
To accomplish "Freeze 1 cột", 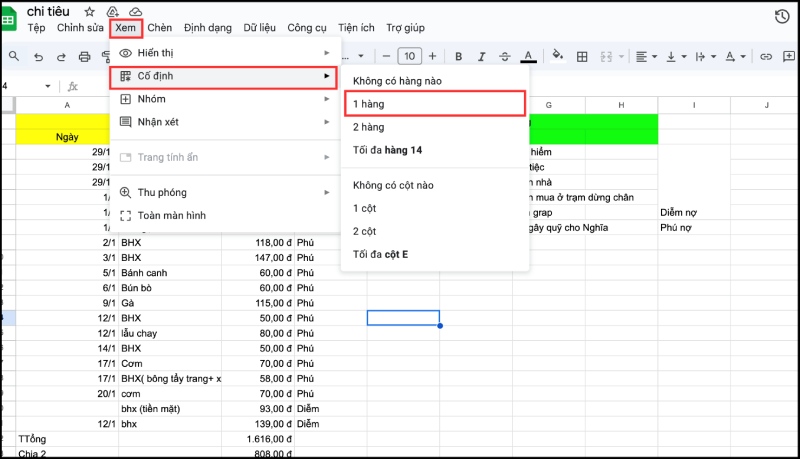I will (435, 208).
